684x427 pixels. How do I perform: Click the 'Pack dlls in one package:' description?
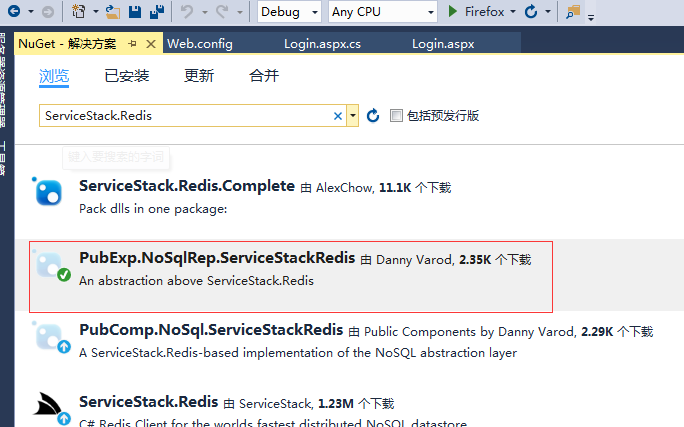(153, 209)
